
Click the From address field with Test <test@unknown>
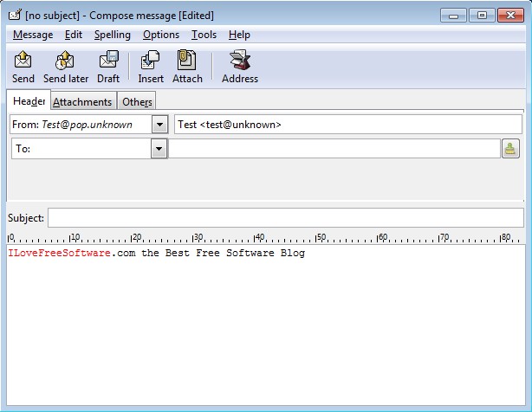(347, 125)
